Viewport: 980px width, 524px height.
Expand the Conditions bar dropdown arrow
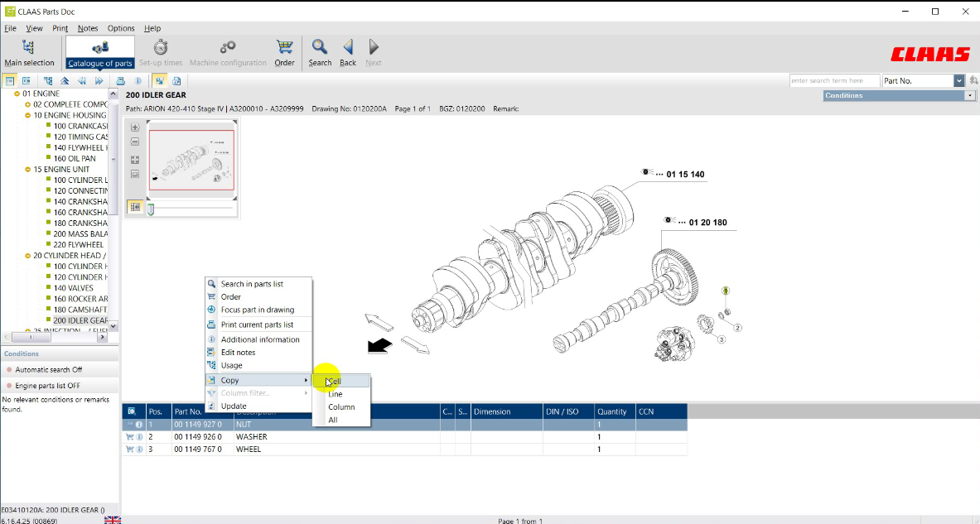[969, 95]
